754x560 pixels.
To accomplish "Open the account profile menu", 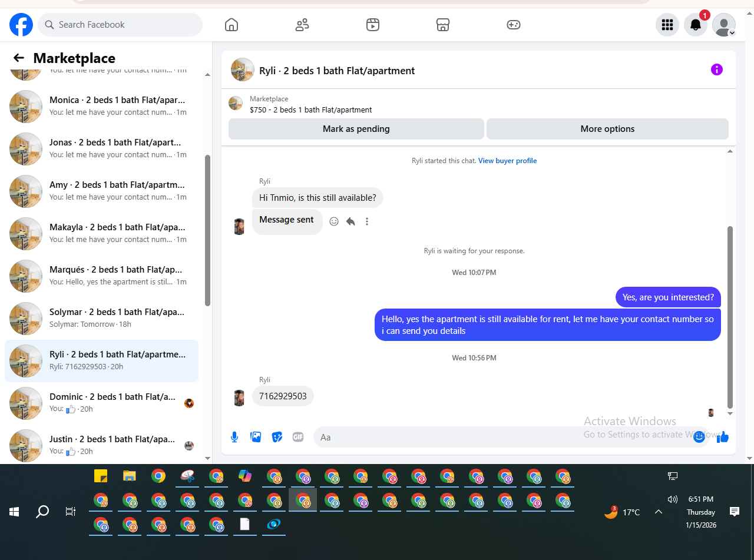I will pos(724,25).
